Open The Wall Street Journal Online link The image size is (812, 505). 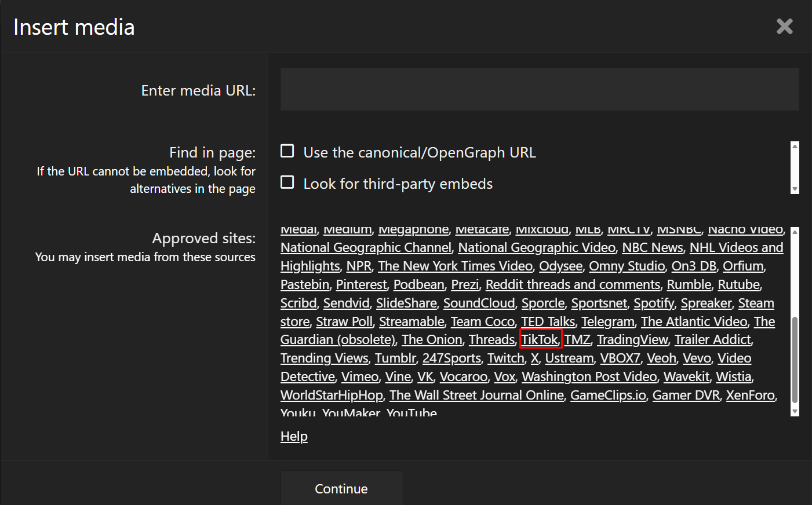coord(476,396)
